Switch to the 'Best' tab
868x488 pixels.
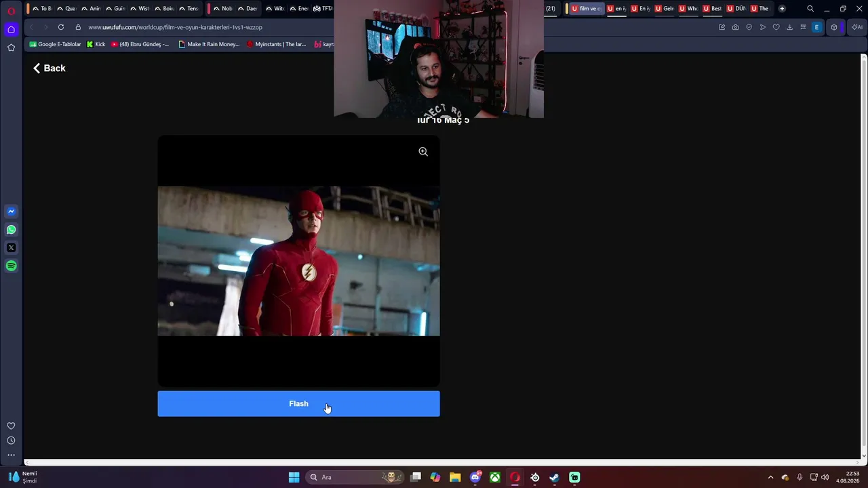click(711, 9)
